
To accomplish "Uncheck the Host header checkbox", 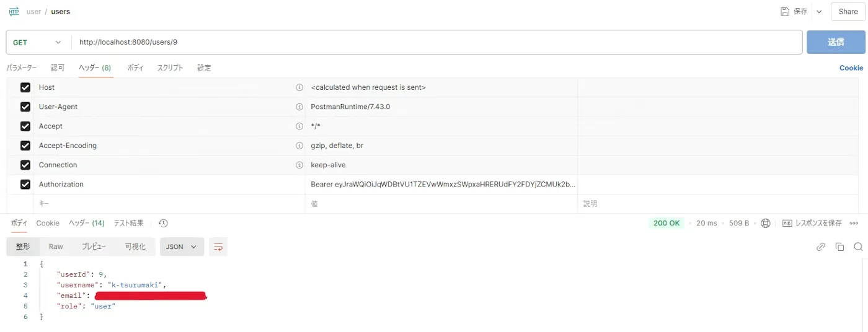I will 25,87.
